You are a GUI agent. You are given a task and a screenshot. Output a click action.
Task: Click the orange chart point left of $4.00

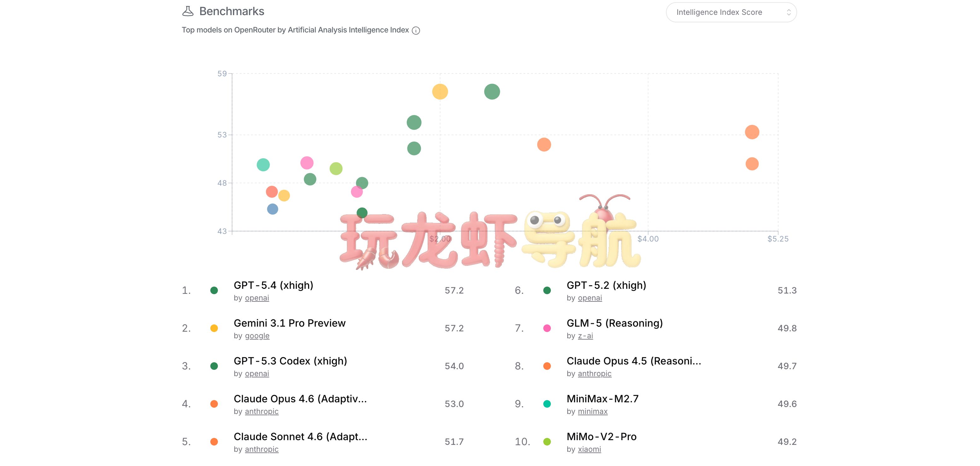(544, 144)
